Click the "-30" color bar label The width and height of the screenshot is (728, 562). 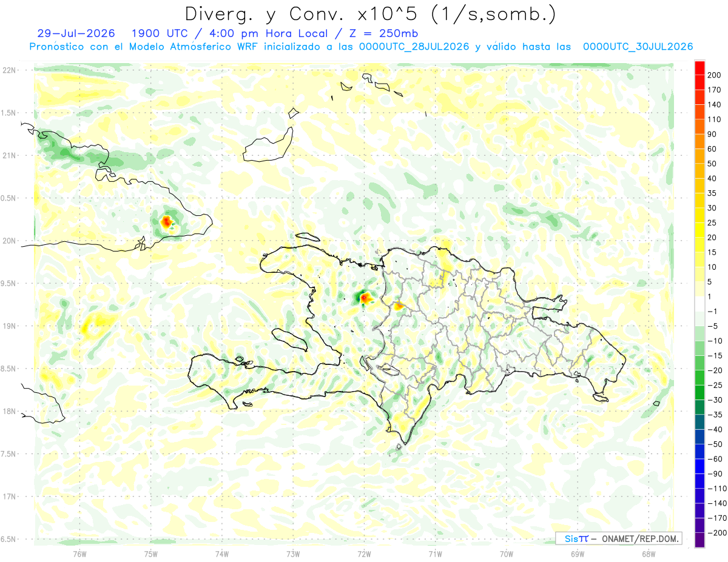point(714,400)
